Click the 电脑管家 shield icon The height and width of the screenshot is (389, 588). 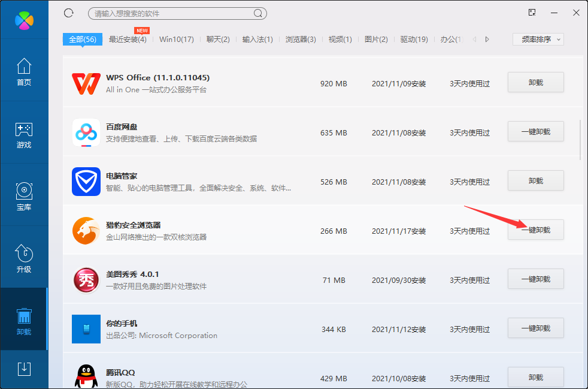(x=86, y=182)
